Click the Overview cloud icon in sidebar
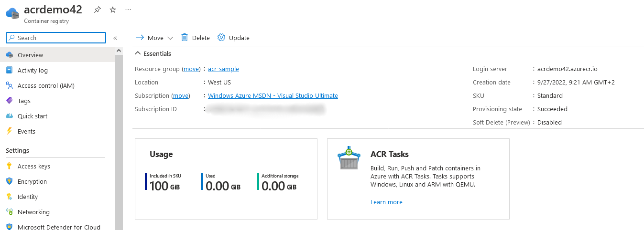 9,55
